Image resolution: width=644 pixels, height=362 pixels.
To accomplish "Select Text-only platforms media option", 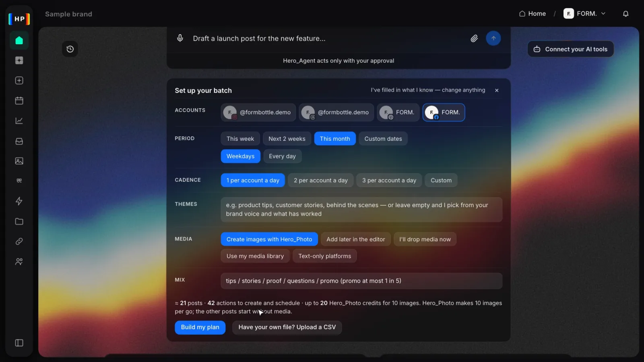I will [324, 256].
